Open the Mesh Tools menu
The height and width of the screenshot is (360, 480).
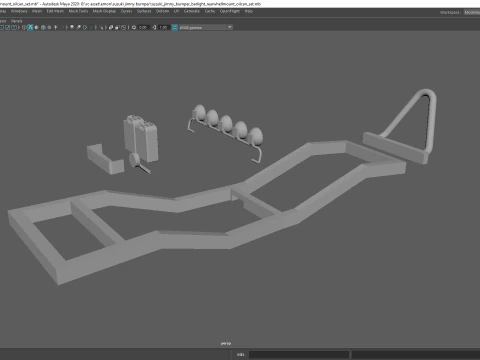pos(78,11)
